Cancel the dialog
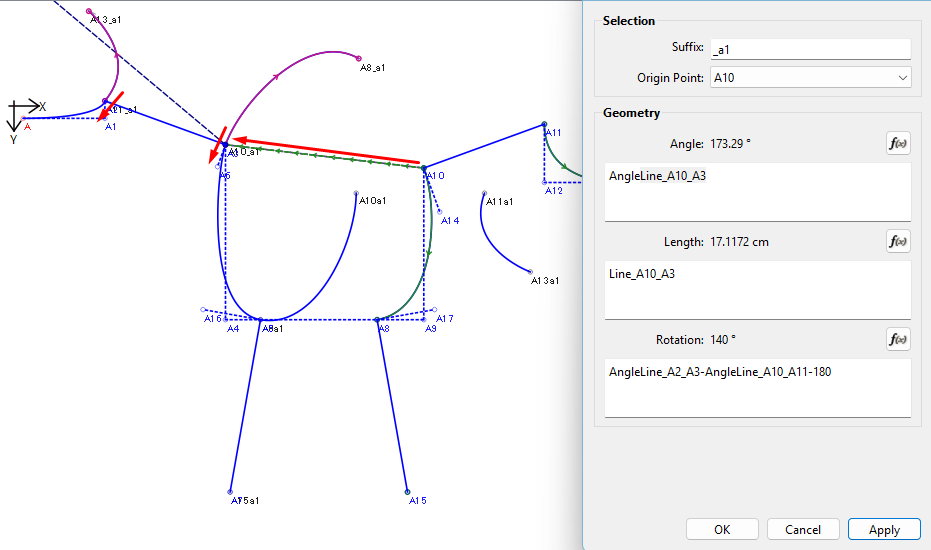The image size is (931, 550). point(803,529)
